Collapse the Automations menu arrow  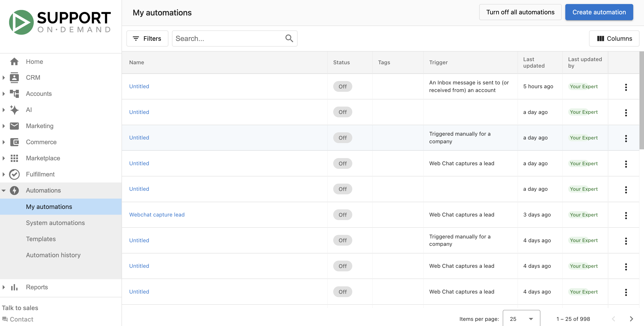click(x=4, y=191)
